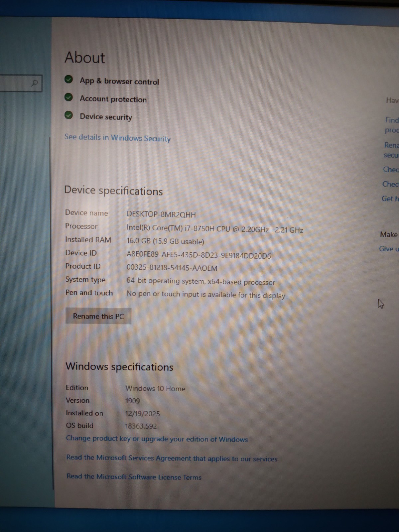The image size is (399, 532).
Task: Click the Pen and touch label
Action: coord(89,293)
